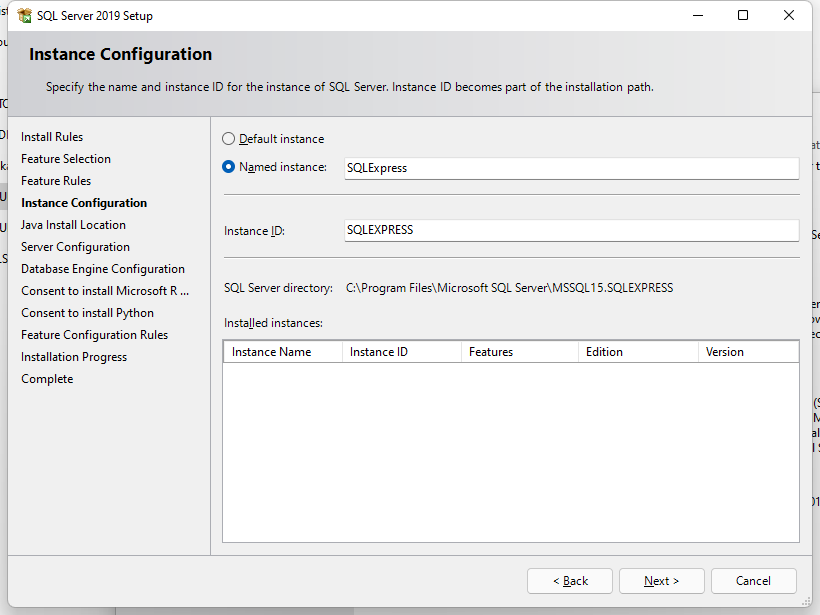Click the Features column header

click(x=520, y=352)
